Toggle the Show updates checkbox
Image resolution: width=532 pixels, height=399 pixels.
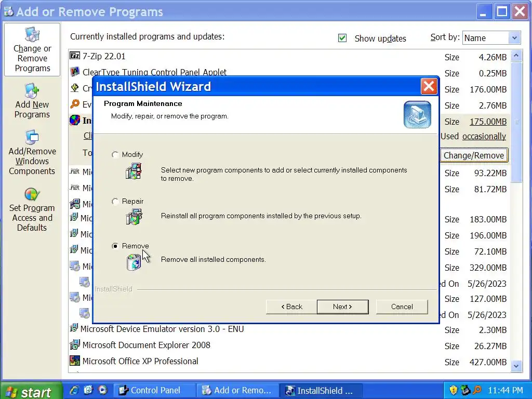click(342, 38)
